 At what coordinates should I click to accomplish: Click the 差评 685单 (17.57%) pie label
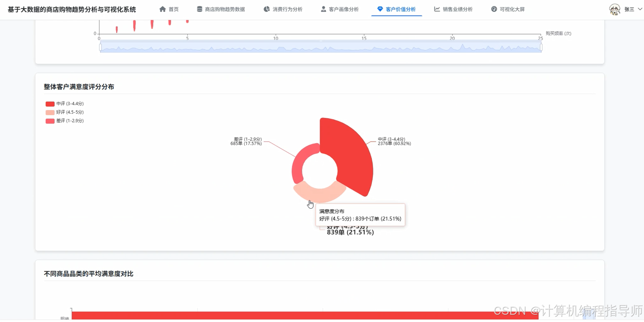pos(246,141)
